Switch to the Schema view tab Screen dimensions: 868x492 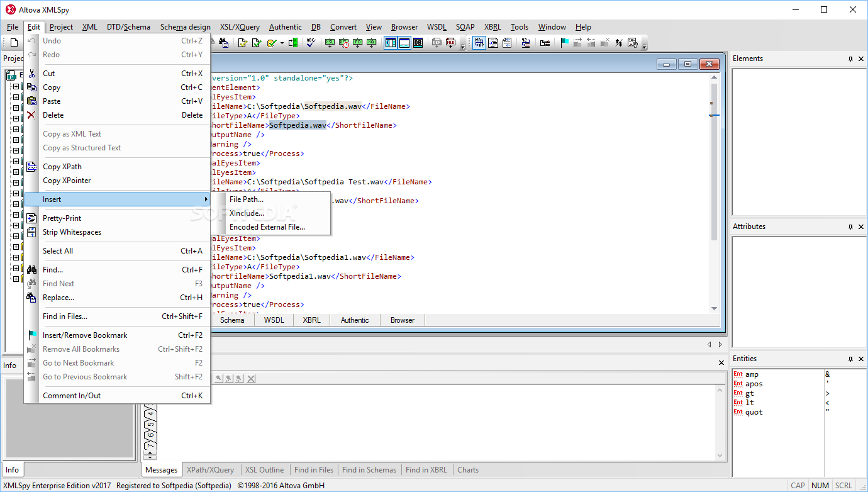coord(232,320)
